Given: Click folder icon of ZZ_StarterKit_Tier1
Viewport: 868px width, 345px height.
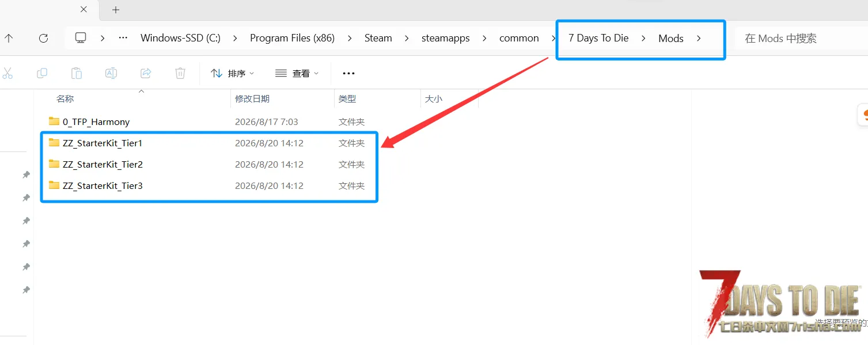Looking at the screenshot, I should pos(54,142).
